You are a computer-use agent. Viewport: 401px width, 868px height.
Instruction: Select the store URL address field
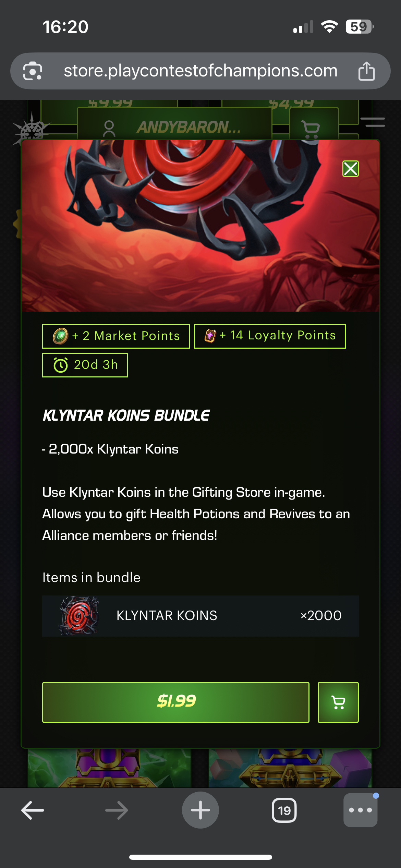tap(200, 71)
